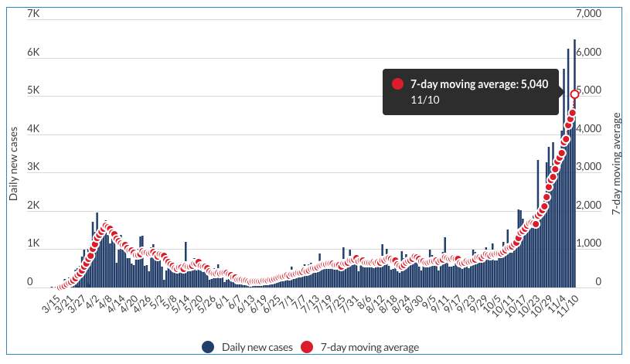Click the '7/19' x-axis date label

coord(322,304)
